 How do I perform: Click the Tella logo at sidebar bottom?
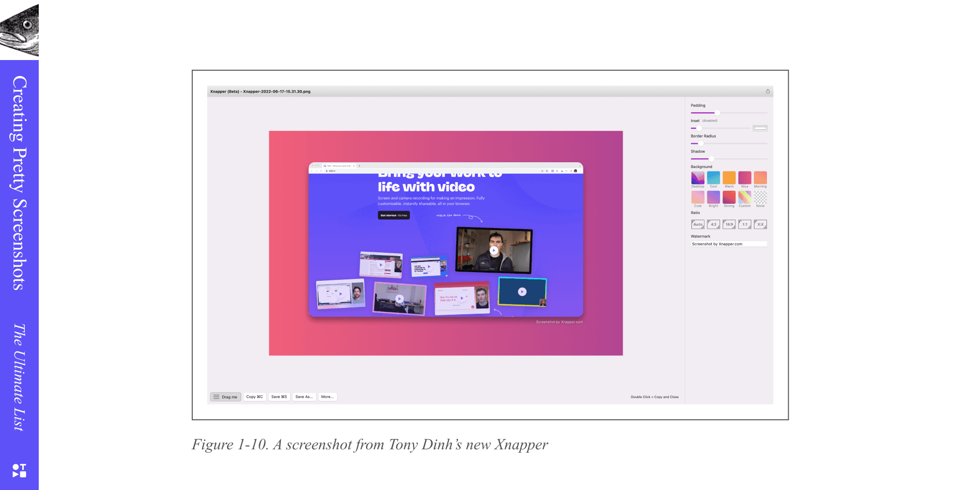(19, 471)
